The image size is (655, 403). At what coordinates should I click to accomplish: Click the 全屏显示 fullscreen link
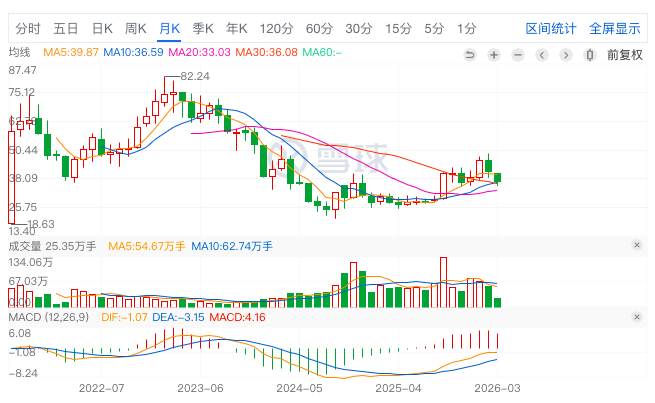[614, 28]
